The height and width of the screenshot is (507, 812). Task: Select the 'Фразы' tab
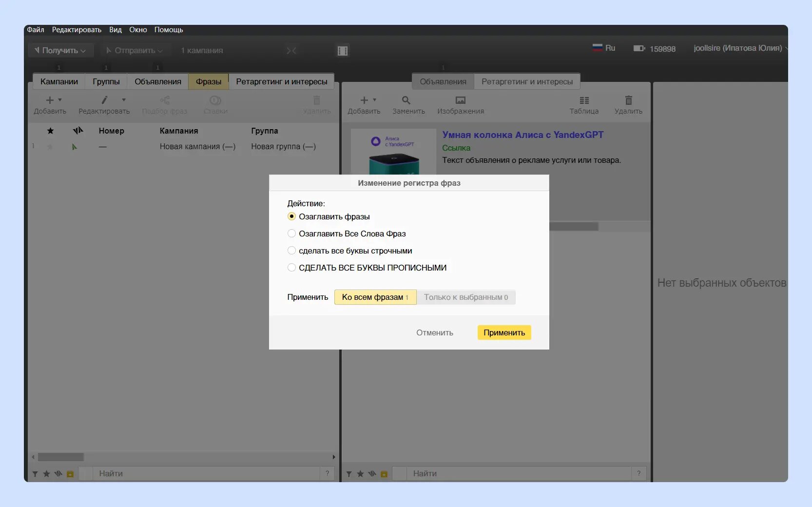click(x=209, y=81)
